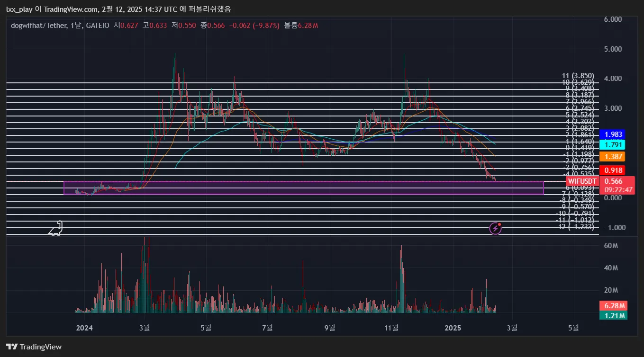
Task: Click the 9월 time axis label
Action: pos(330,328)
